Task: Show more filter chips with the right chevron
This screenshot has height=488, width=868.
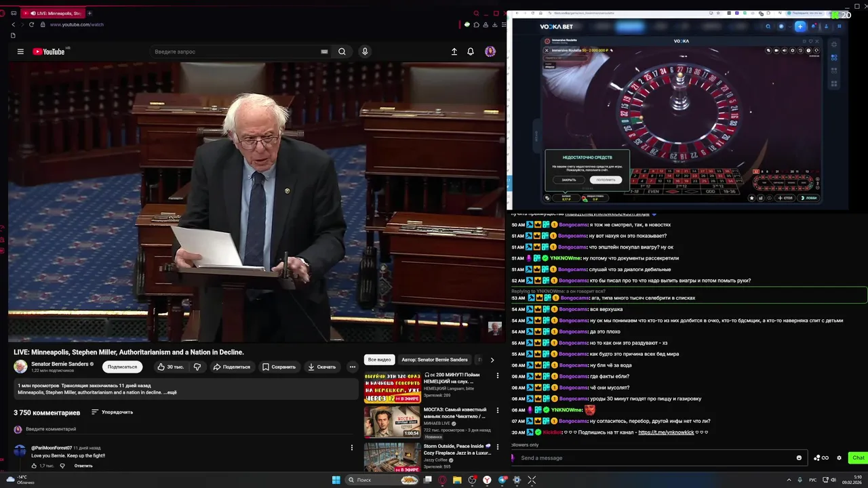Action: (x=492, y=360)
